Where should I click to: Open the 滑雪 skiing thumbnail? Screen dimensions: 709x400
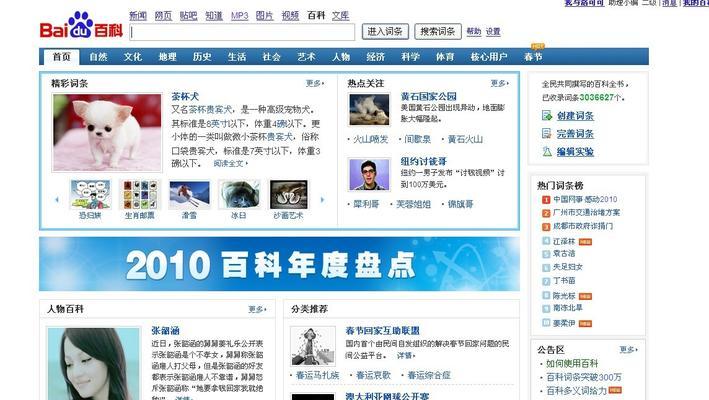coord(189,194)
